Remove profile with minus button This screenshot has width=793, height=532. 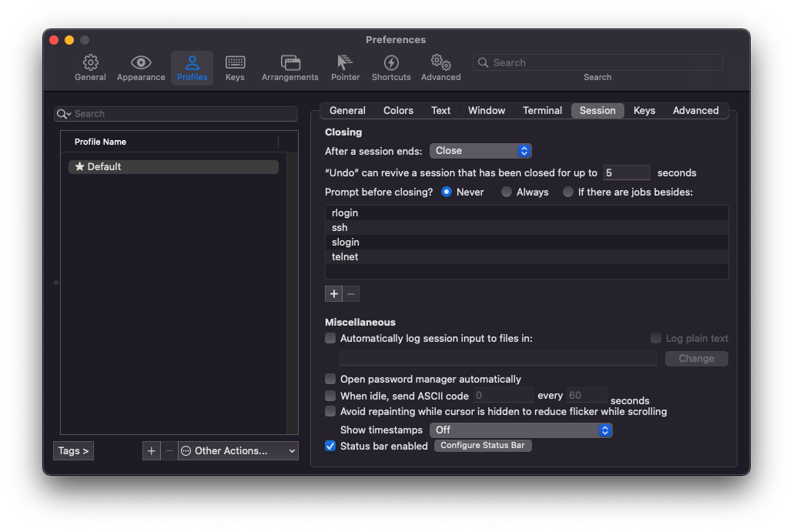(x=169, y=450)
